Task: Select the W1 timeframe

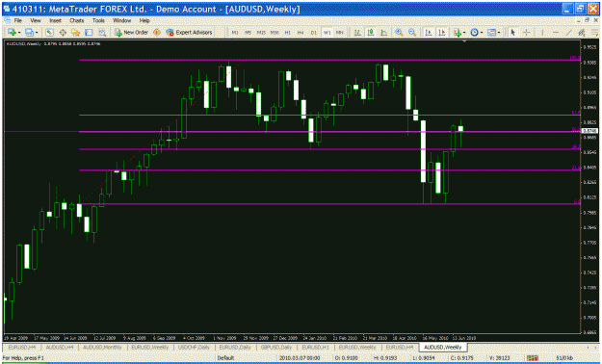Action: (327, 33)
